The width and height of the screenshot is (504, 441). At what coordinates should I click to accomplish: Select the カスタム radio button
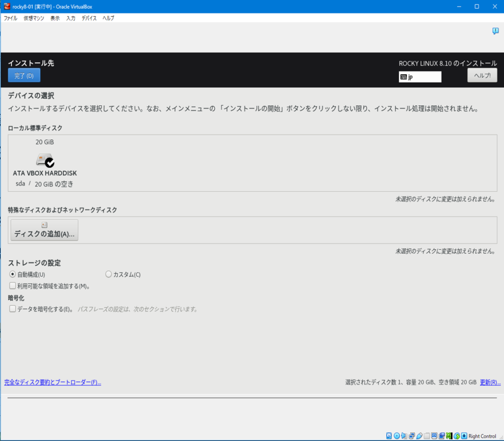coord(109,274)
